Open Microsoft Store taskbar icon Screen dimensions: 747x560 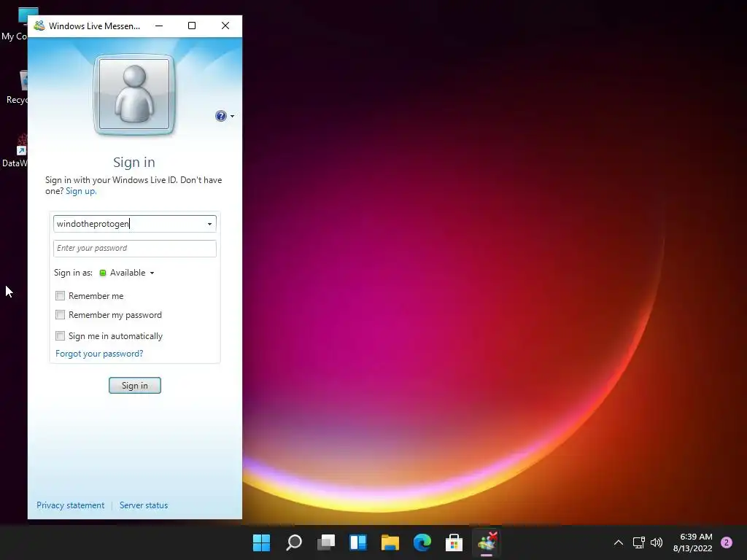tap(454, 542)
